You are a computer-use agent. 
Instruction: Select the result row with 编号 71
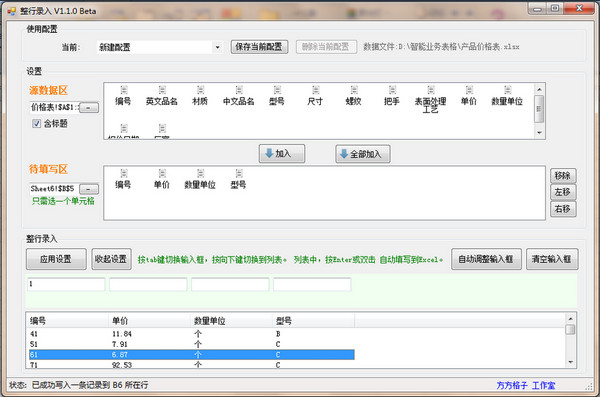pos(191,364)
